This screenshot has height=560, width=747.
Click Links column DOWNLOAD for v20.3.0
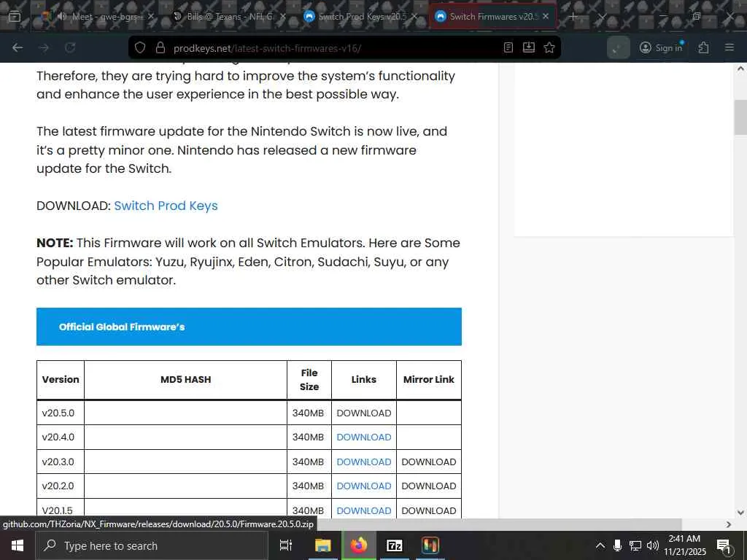pos(364,462)
